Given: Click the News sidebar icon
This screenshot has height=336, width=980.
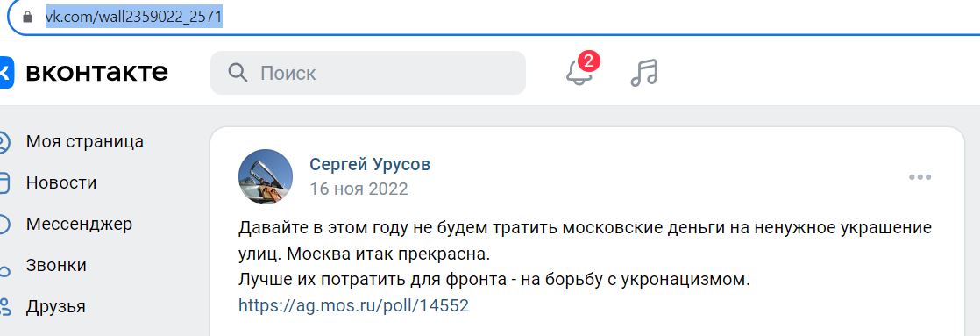Looking at the screenshot, I should (x=4, y=183).
